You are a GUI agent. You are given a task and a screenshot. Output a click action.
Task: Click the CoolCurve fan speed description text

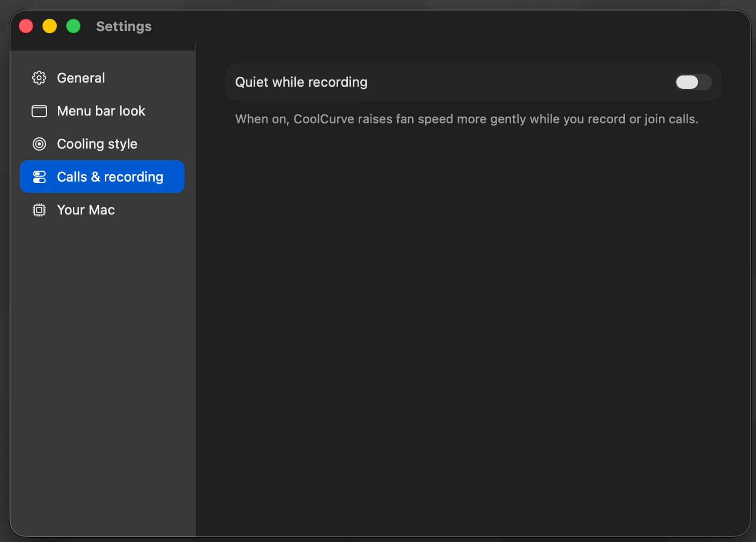click(467, 119)
